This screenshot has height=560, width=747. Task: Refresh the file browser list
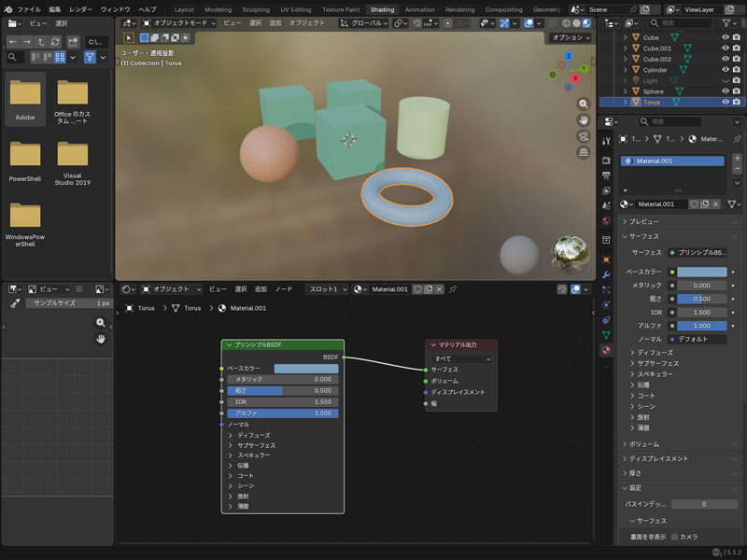tap(55, 42)
